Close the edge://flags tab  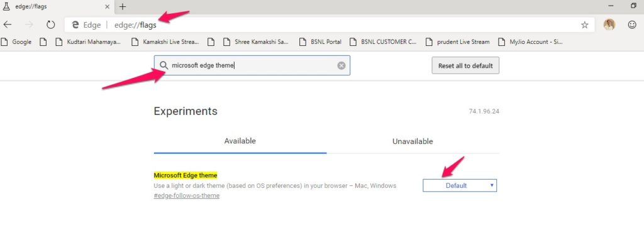107,6
